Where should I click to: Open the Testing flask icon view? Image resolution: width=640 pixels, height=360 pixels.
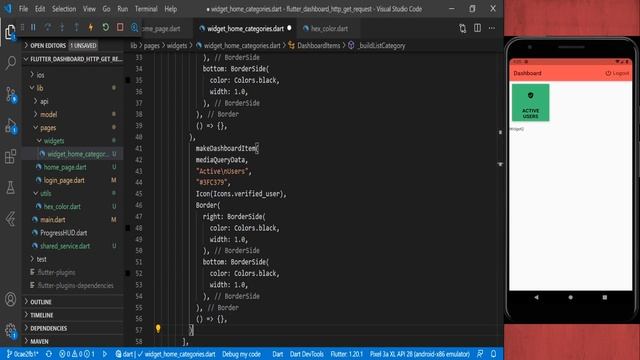[10, 187]
